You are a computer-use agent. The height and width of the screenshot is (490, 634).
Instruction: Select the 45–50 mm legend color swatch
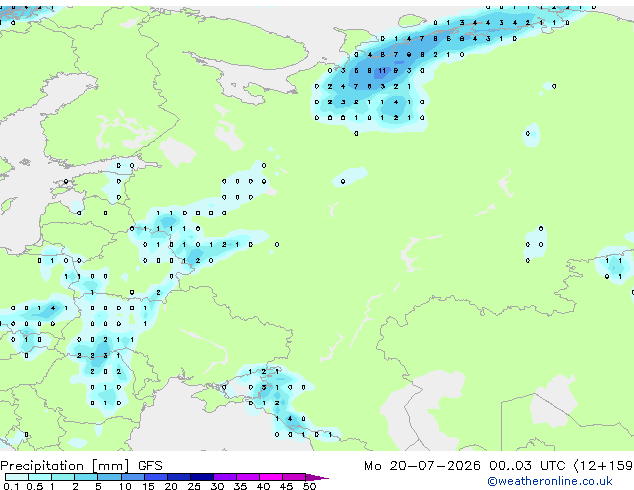pos(294,477)
